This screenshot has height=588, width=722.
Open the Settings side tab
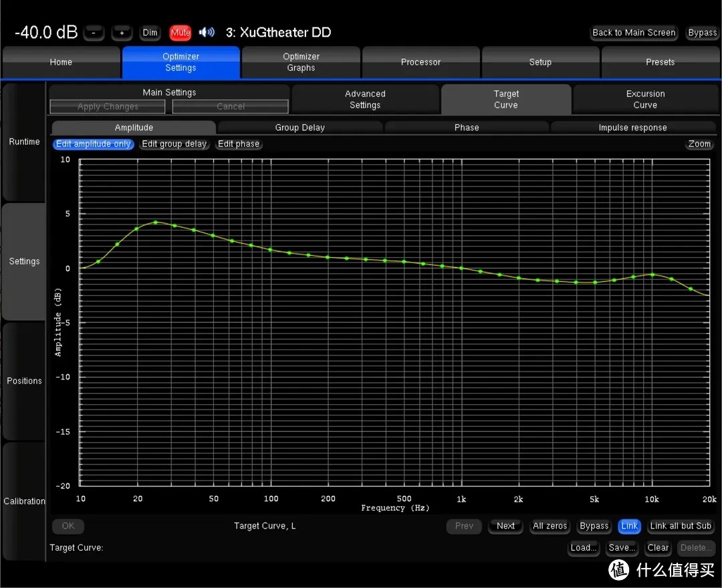click(24, 261)
